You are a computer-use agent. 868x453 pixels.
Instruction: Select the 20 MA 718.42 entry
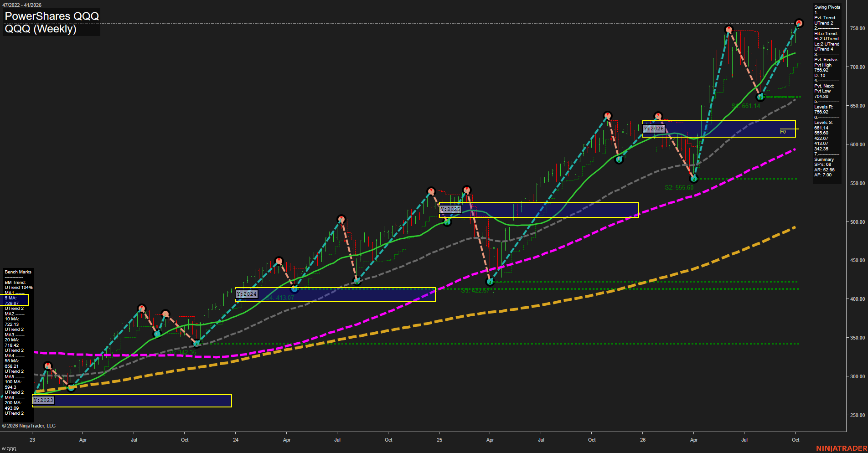12,343
